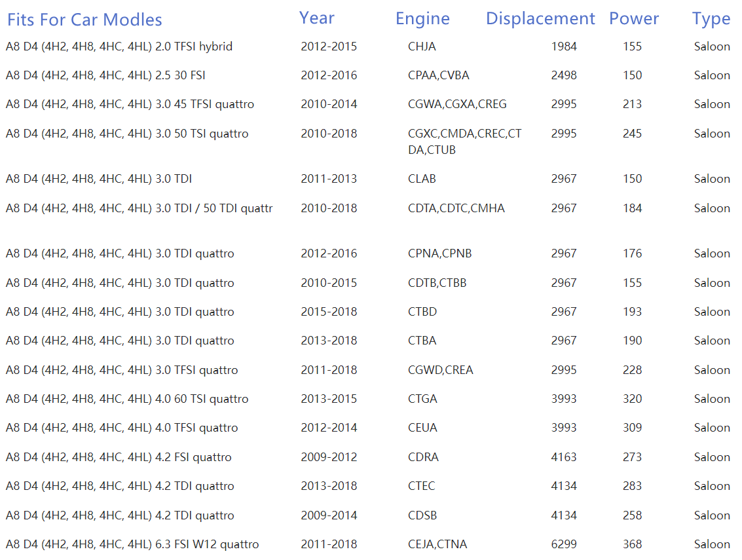
Task: Click the 'Fits For Car Modles' column header
Action: tap(84, 20)
